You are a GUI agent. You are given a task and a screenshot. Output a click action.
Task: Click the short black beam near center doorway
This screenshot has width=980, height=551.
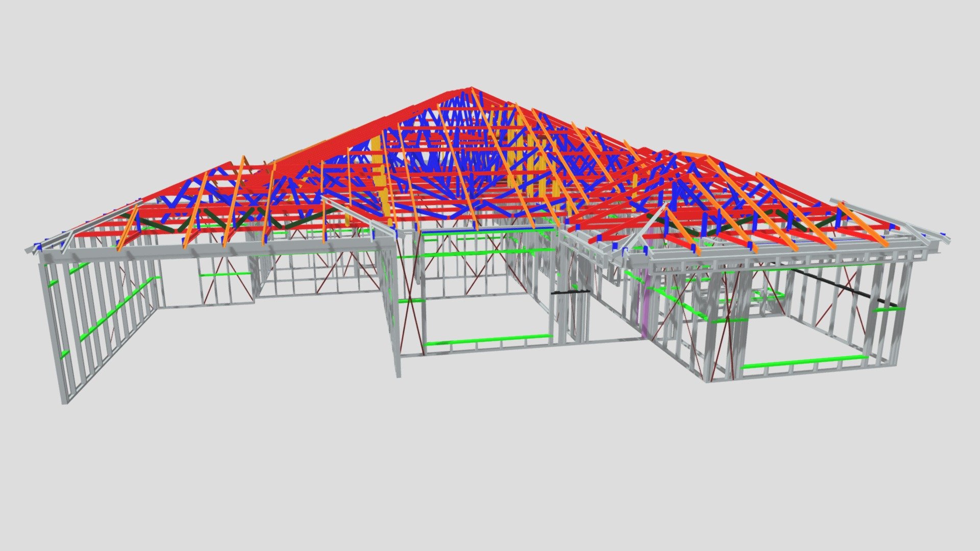coord(571,292)
